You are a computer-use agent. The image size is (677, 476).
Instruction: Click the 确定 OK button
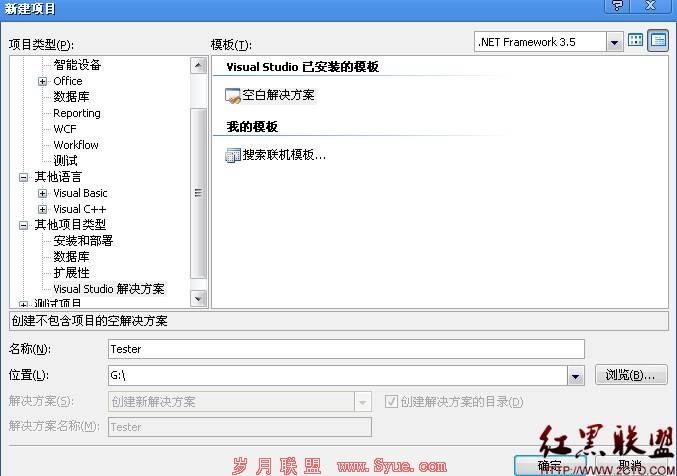click(x=550, y=466)
